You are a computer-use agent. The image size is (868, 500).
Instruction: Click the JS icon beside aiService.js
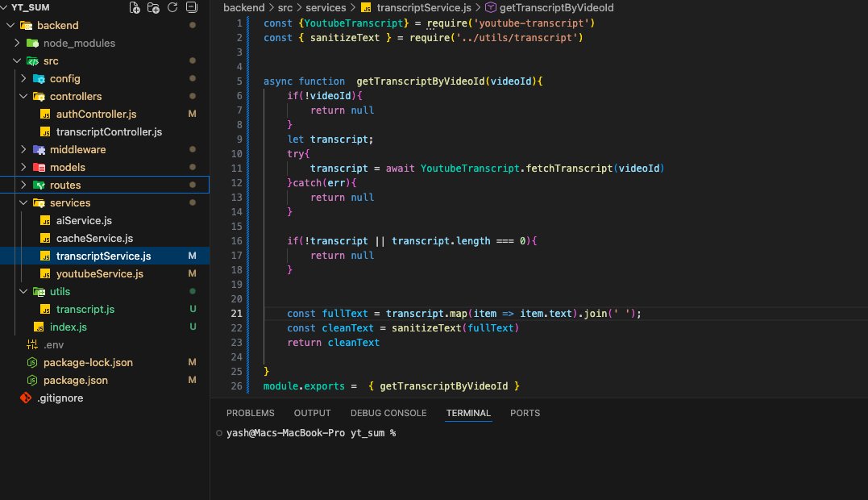click(x=45, y=220)
